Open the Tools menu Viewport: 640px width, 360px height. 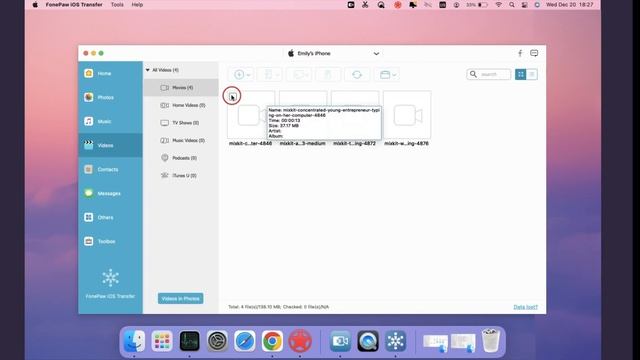[x=117, y=5]
